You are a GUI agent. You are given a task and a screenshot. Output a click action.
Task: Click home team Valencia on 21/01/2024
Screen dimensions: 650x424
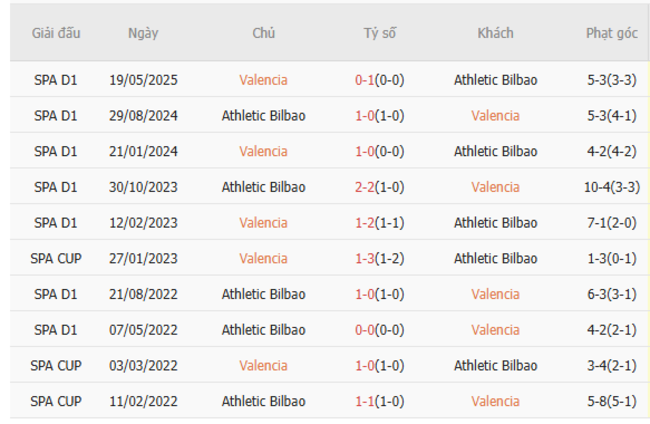(x=263, y=152)
